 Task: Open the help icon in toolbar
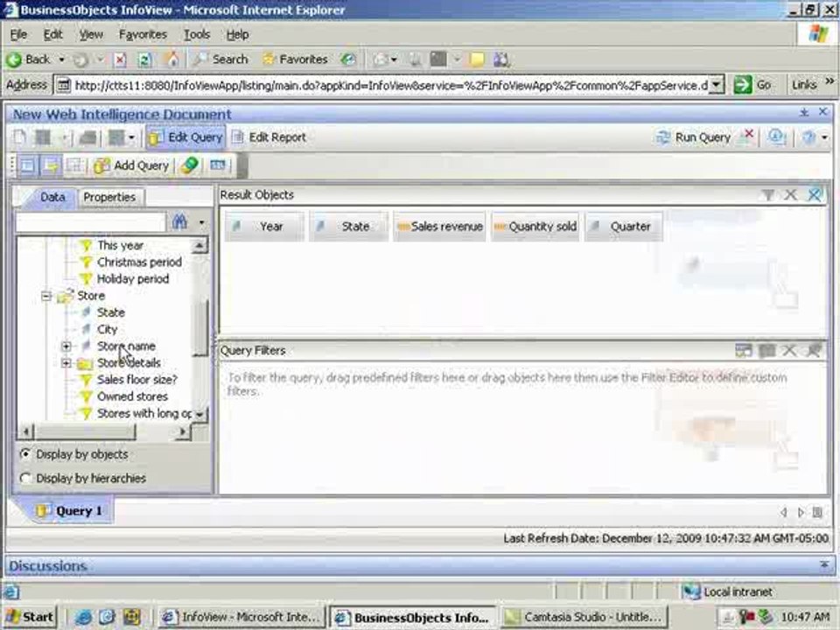pyautogui.click(x=808, y=137)
